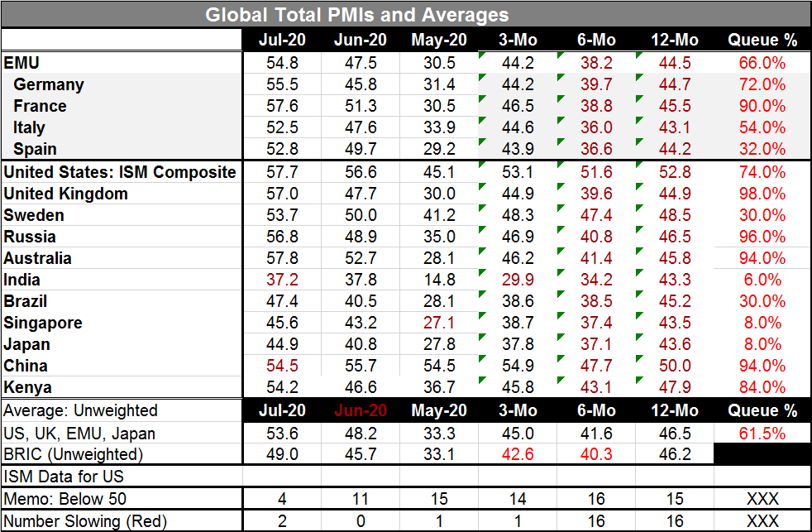Select the Jun-20 column header in top row
Screen dimensions: 812x532
[x=361, y=40]
